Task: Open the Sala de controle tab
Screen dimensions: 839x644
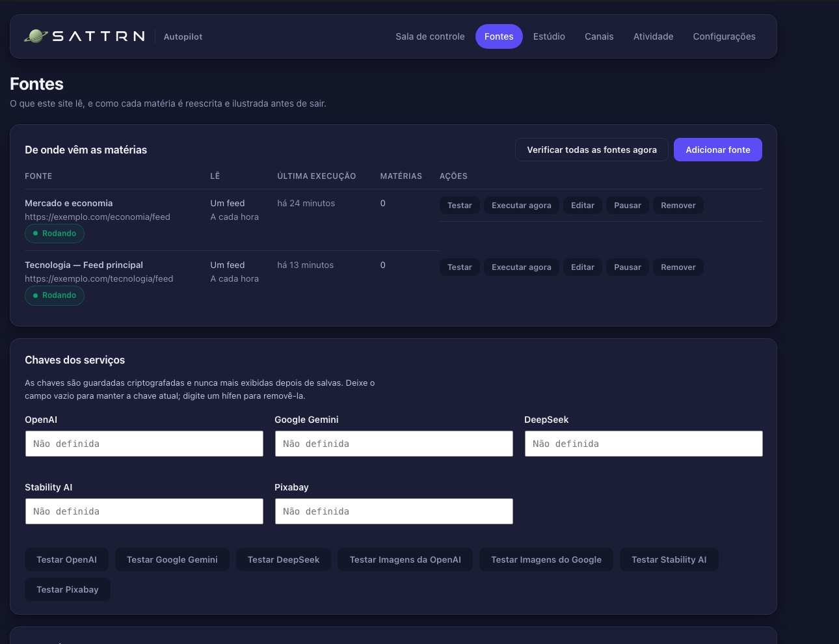Action: (x=430, y=36)
